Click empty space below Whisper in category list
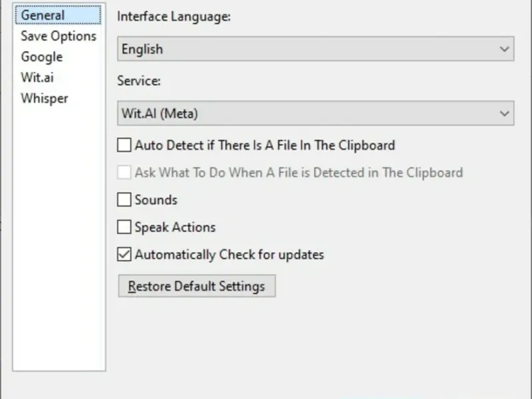 [x=59, y=233]
